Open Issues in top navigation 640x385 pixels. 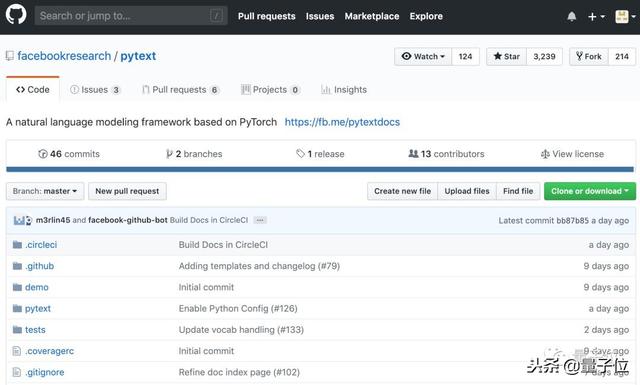pyautogui.click(x=320, y=16)
